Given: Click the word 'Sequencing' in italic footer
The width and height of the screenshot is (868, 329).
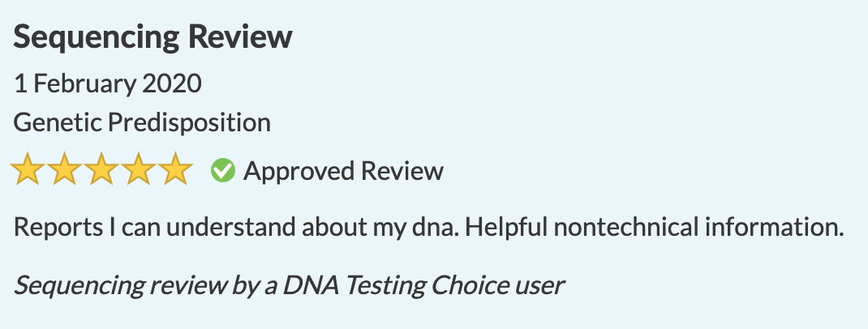Looking at the screenshot, I should click(x=79, y=286).
